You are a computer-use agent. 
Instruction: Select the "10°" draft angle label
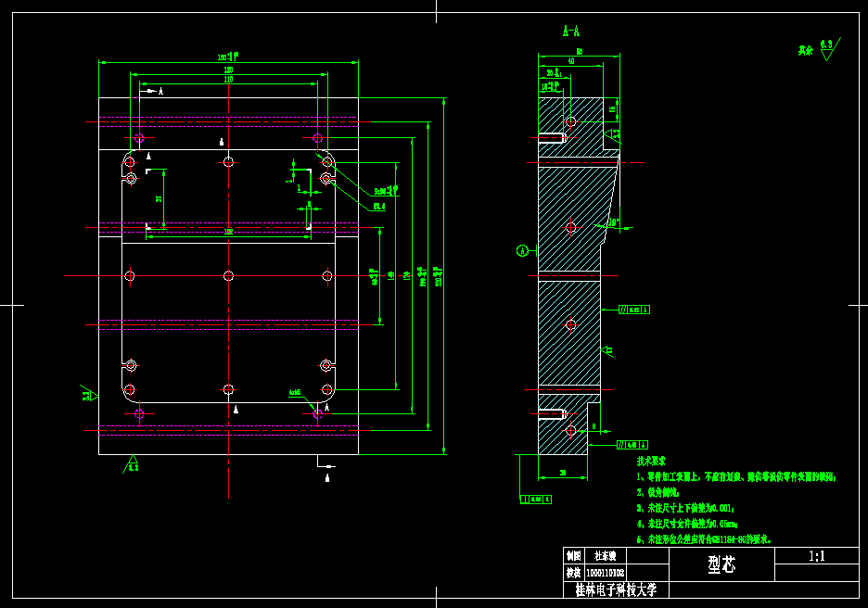click(x=613, y=223)
